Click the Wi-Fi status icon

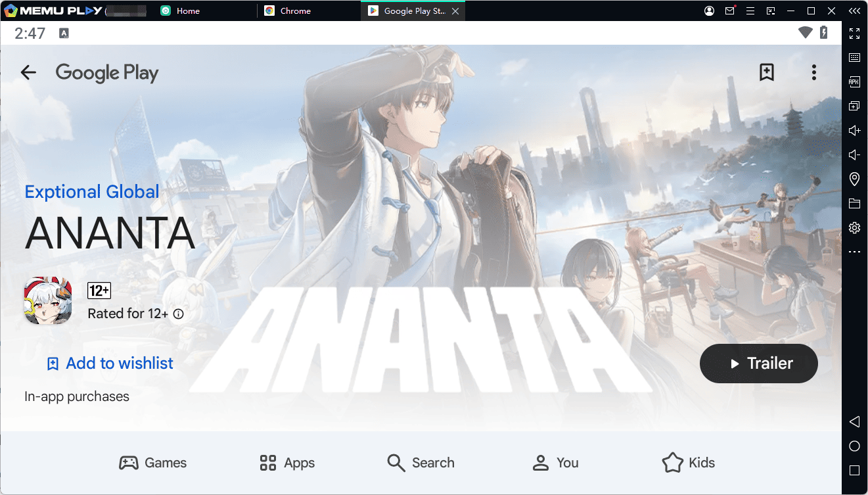click(805, 33)
